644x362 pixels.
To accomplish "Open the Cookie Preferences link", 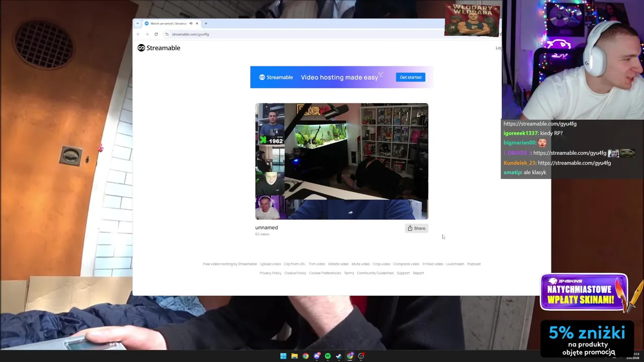I will 325,273.
